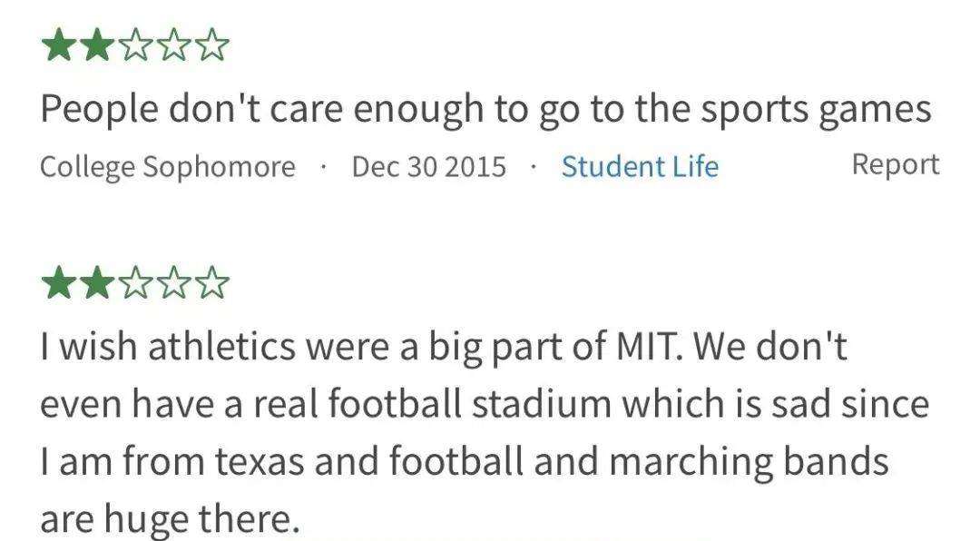The width and height of the screenshot is (980, 541).
Task: Click the Dec 30 2015 review date
Action: [428, 167]
